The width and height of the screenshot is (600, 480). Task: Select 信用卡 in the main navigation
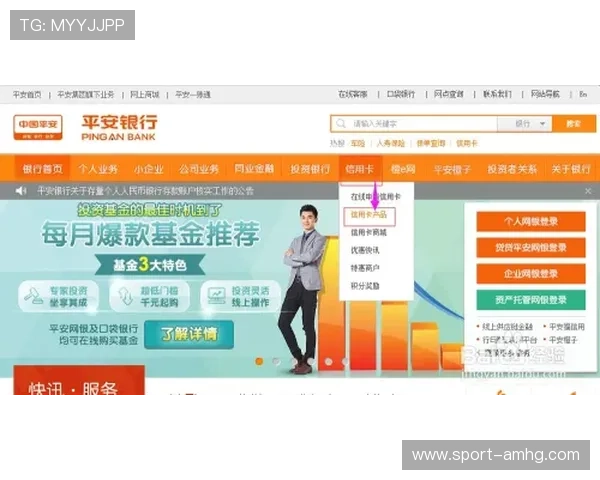click(359, 169)
